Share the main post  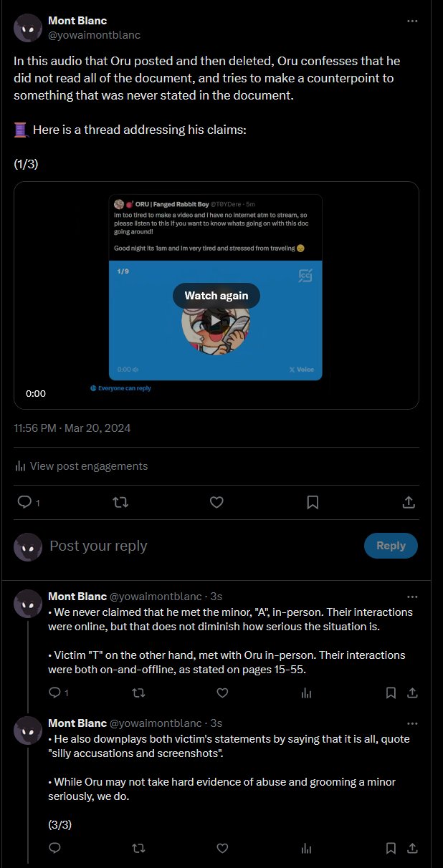tap(409, 503)
